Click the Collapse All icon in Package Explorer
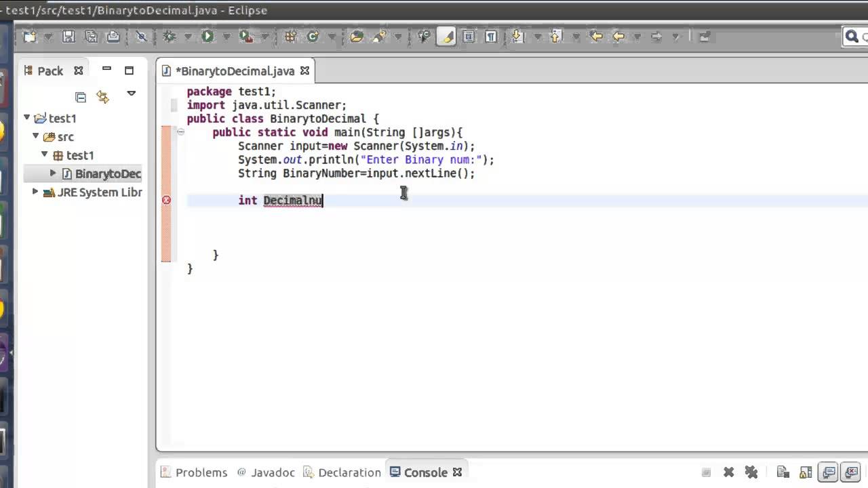The image size is (868, 488). [81, 97]
